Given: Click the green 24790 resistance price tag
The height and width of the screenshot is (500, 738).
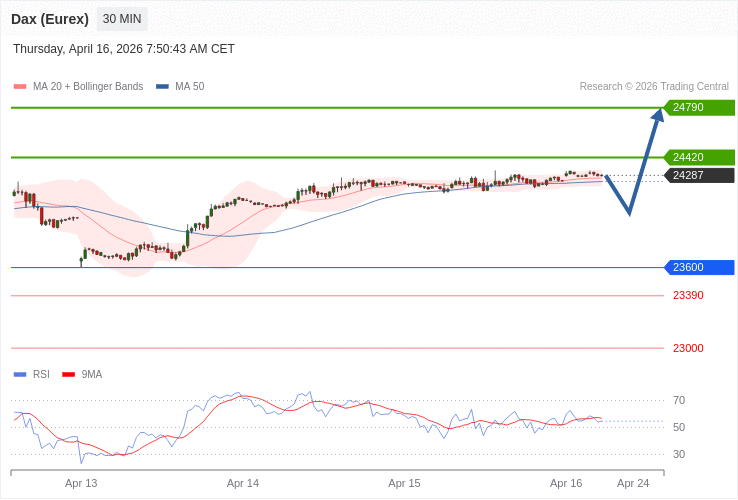Looking at the screenshot, I should 699,107.
